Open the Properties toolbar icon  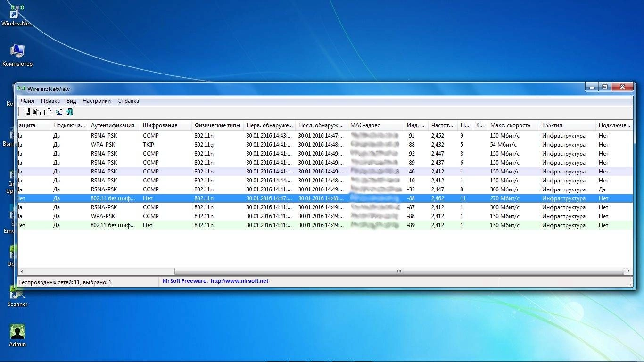pyautogui.click(x=48, y=112)
